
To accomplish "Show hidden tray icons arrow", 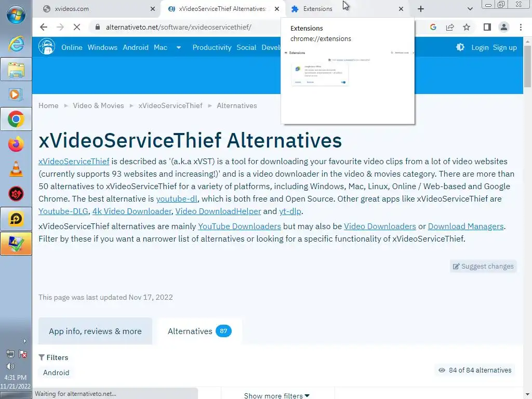I will [24, 341].
